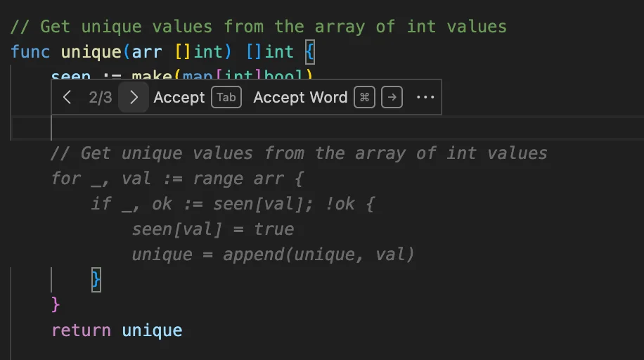Click the highlighted opening curly brace
This screenshot has width=644, height=360.
click(309, 51)
